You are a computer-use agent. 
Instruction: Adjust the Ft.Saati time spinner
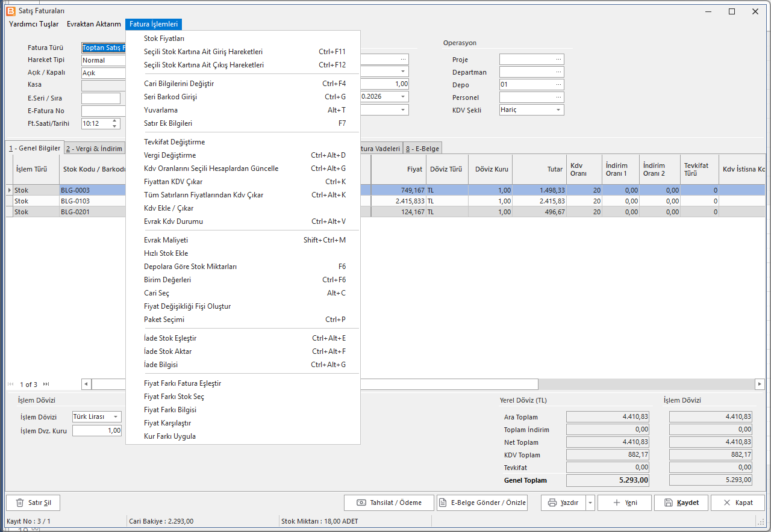pos(116,123)
